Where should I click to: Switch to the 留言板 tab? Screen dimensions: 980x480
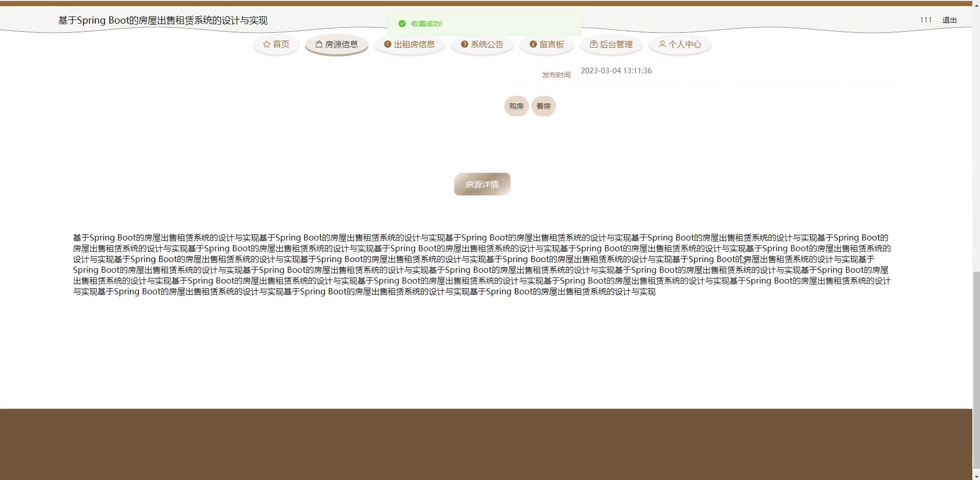pyautogui.click(x=546, y=45)
